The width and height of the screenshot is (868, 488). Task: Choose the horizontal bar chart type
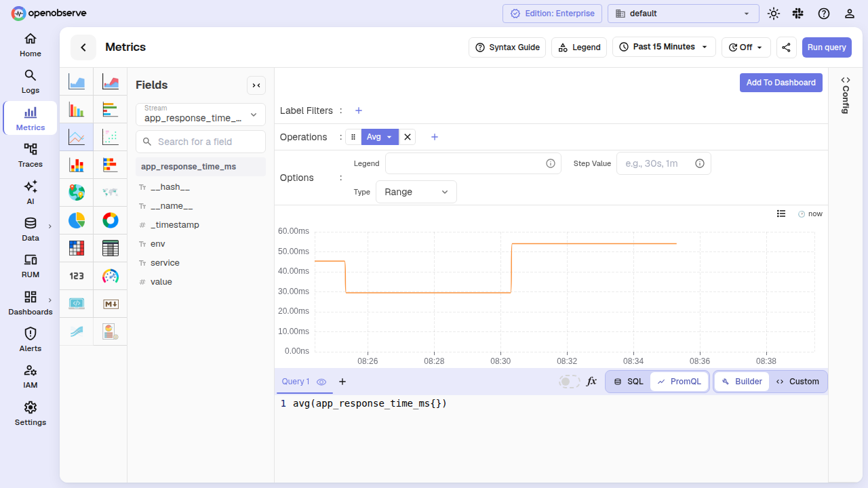(111, 109)
